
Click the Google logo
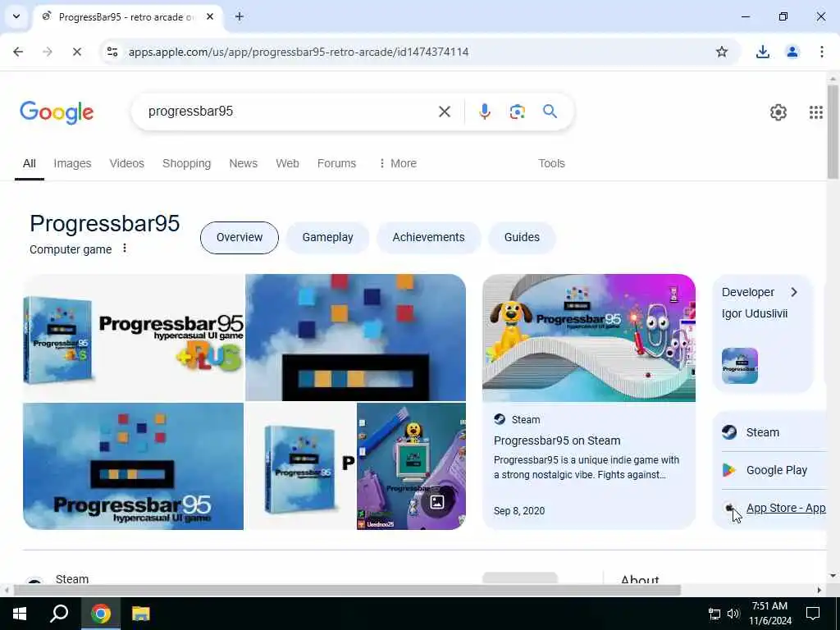(57, 112)
